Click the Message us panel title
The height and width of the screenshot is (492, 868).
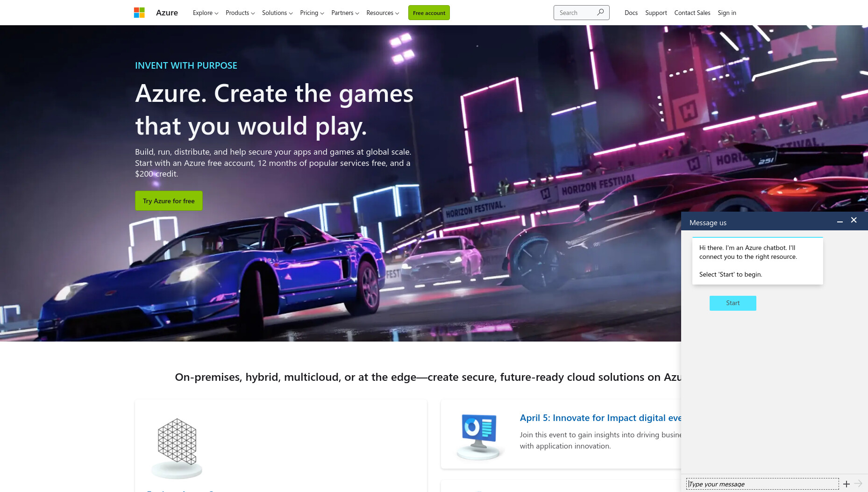(708, 222)
